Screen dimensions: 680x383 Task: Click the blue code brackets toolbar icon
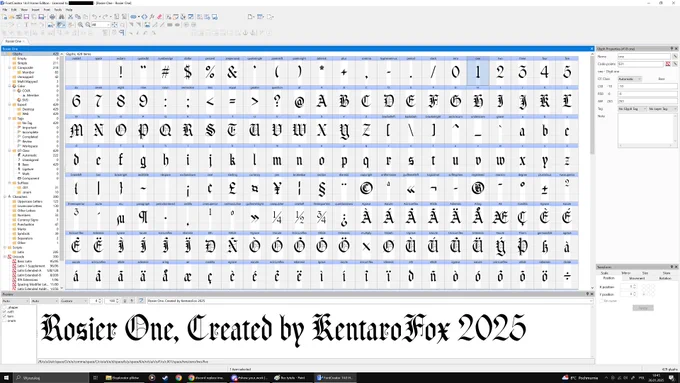point(144,17)
